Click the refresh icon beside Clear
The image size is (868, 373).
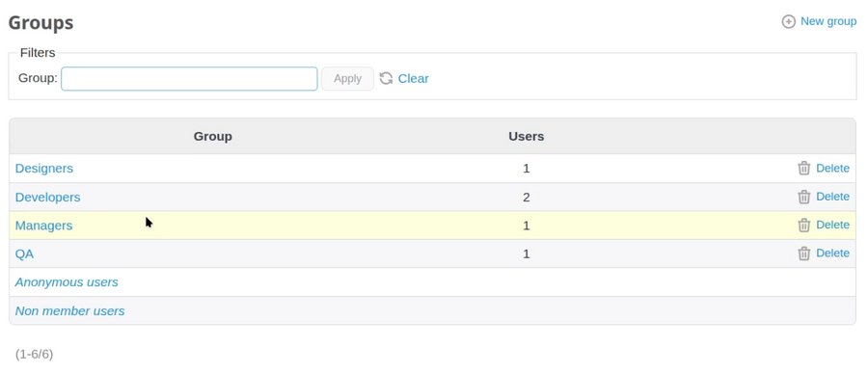pyautogui.click(x=386, y=79)
